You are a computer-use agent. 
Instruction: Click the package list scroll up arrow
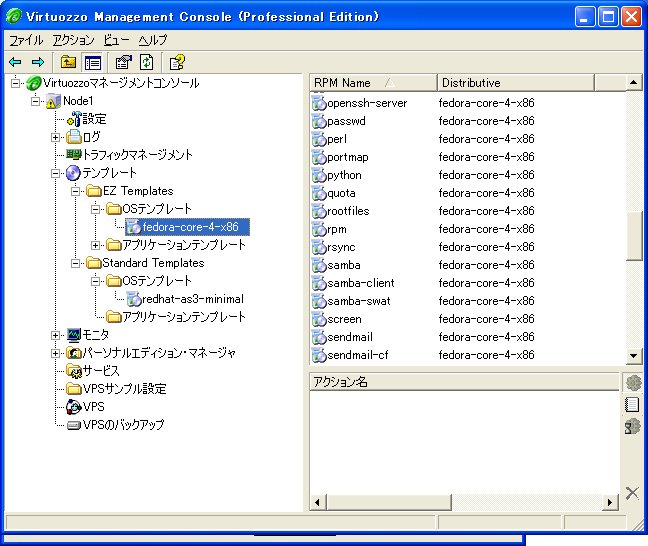634,83
